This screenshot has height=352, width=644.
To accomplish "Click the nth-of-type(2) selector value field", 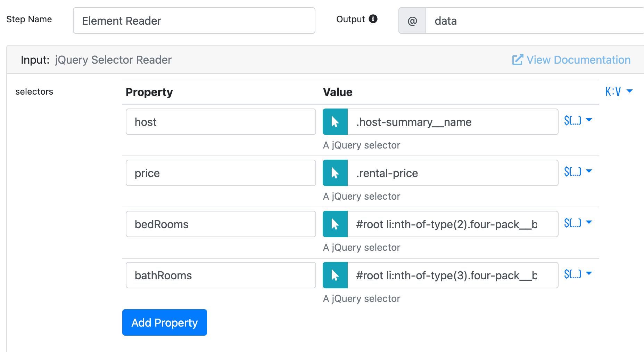I will 453,224.
